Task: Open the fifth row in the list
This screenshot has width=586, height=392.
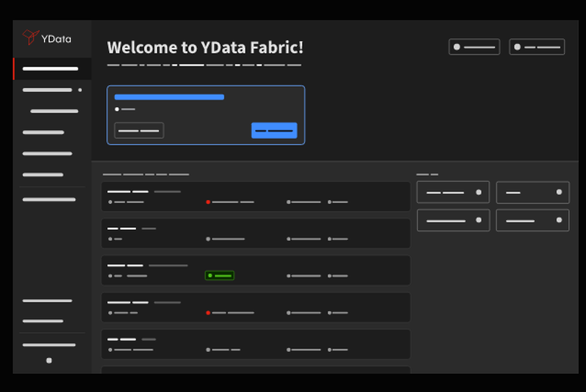Action: (x=256, y=344)
